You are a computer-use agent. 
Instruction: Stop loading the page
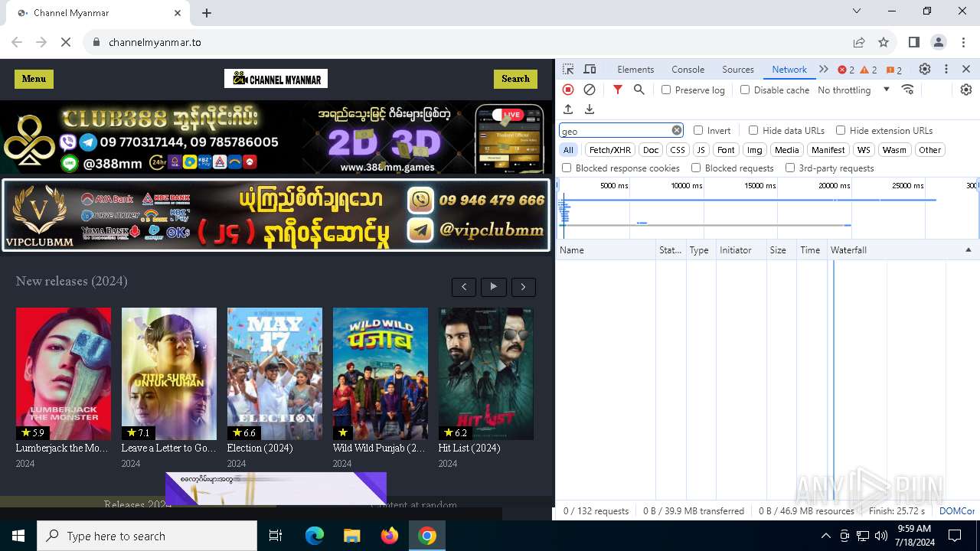click(66, 42)
